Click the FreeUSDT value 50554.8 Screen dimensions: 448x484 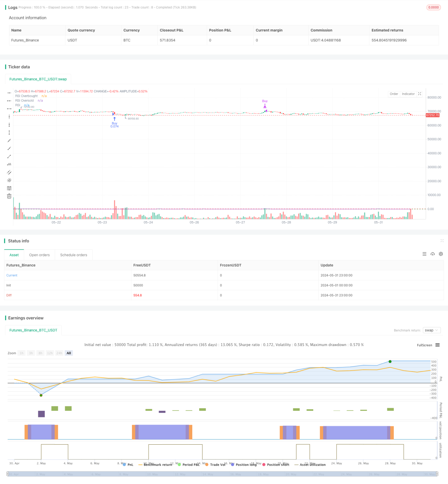pos(140,275)
